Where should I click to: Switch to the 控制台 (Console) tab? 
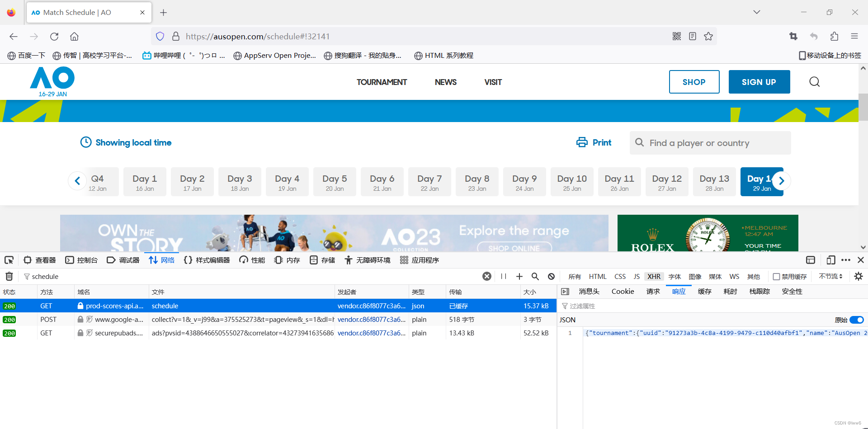[82, 260]
